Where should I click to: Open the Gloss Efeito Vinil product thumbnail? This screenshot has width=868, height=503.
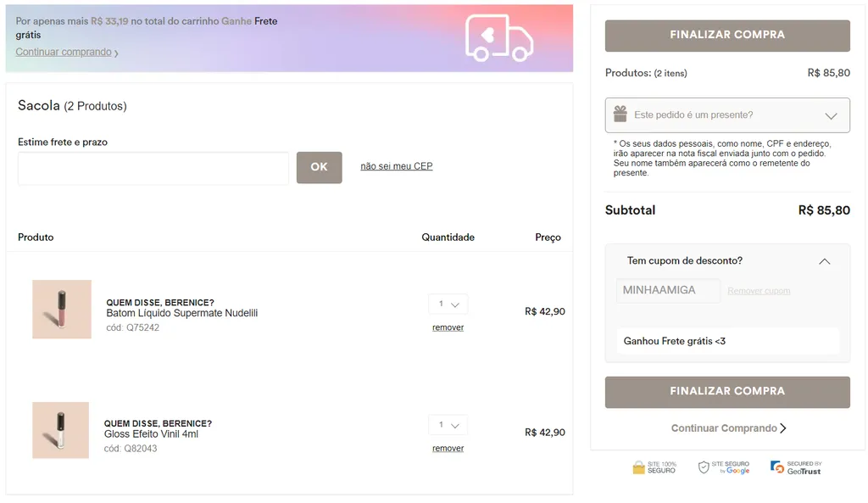(61, 430)
